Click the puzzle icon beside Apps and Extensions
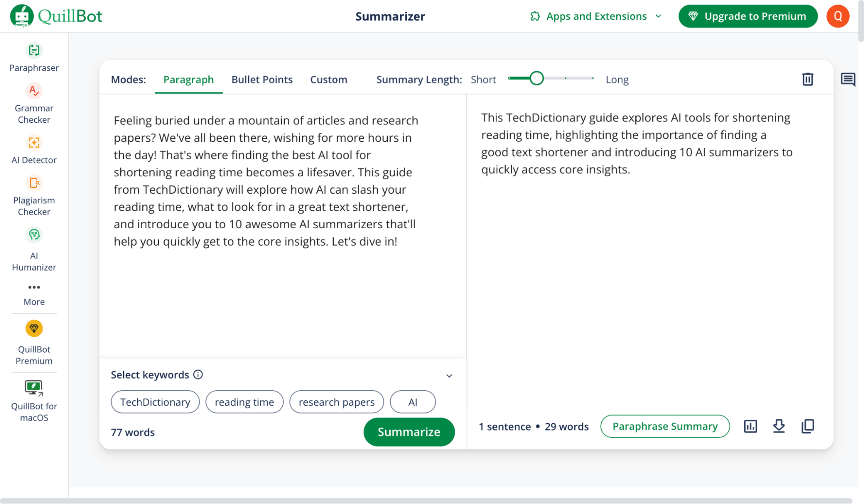Screen dimensions: 864x504 [x=535, y=16]
